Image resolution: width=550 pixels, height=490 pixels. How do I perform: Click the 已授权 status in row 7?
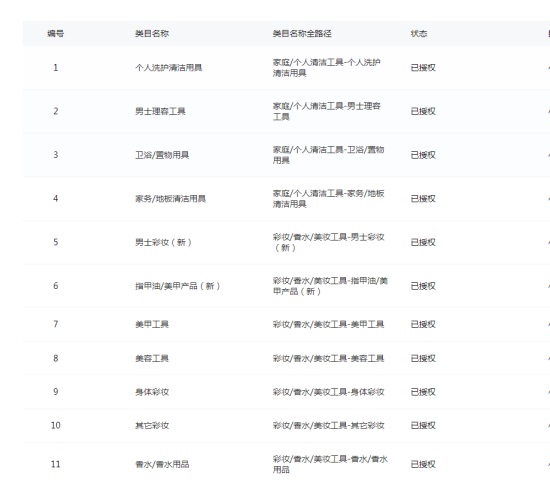tap(423, 324)
